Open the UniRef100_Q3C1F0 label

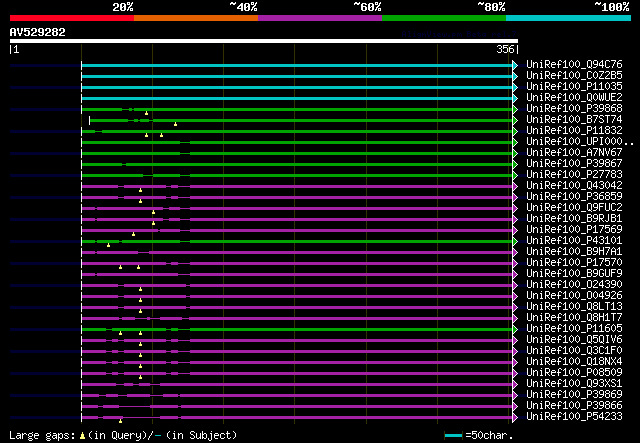tap(574, 351)
